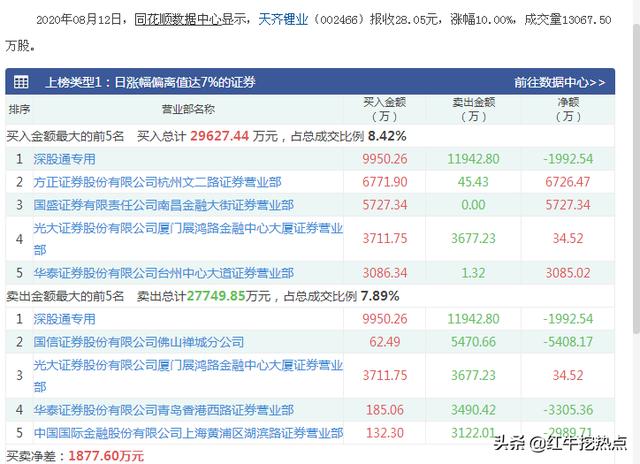Select sell amount 3490.42
The width and height of the screenshot is (640, 464).
point(473,410)
